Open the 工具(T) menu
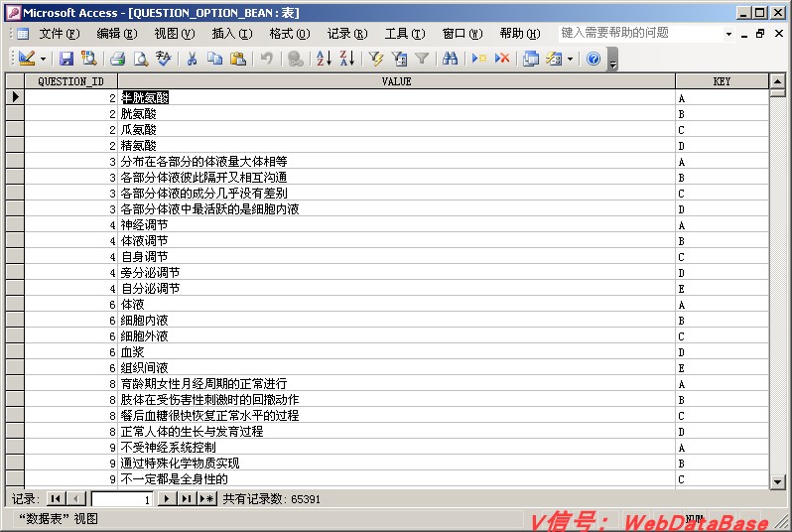This screenshot has height=532, width=792. click(405, 34)
